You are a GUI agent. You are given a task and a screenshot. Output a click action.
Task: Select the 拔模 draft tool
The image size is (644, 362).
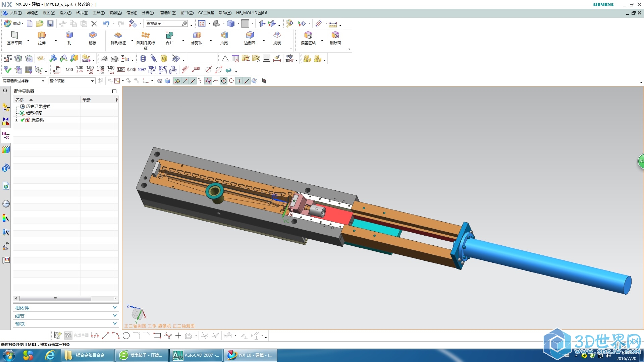(x=277, y=38)
